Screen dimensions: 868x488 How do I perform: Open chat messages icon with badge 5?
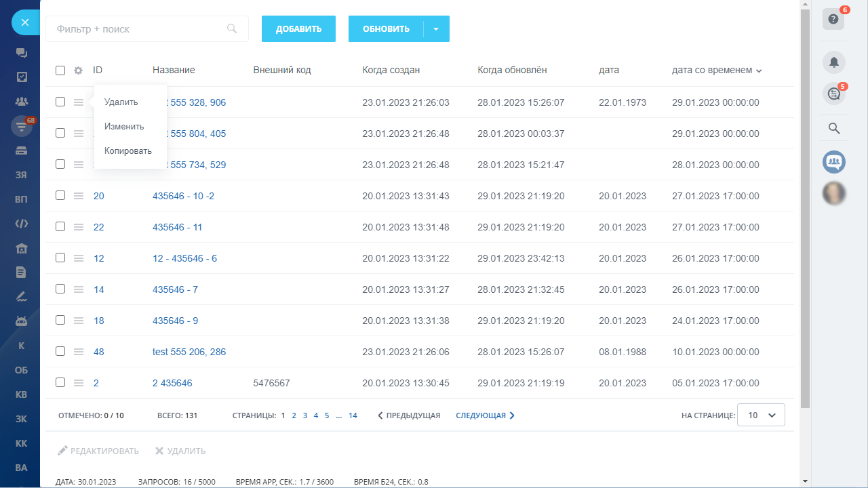pyautogui.click(x=833, y=94)
